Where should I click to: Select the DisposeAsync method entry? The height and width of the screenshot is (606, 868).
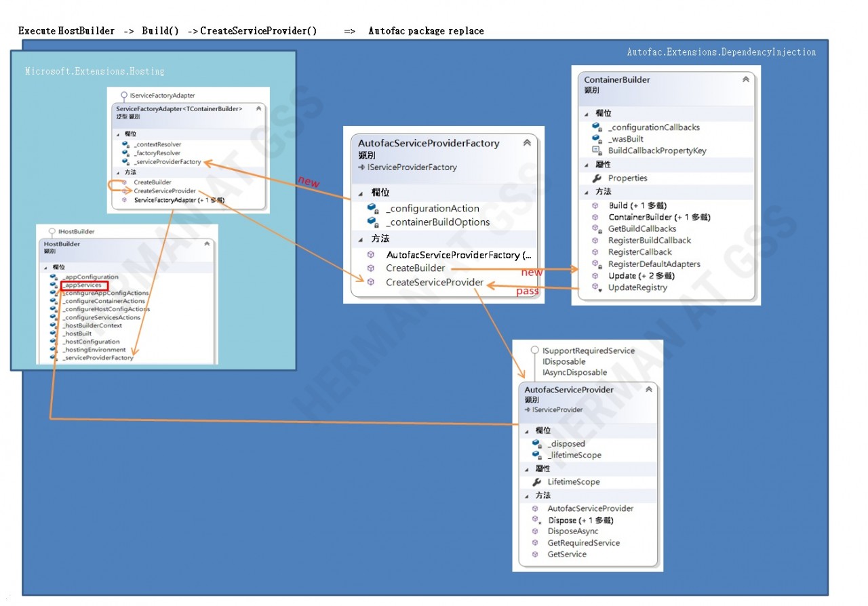(573, 531)
